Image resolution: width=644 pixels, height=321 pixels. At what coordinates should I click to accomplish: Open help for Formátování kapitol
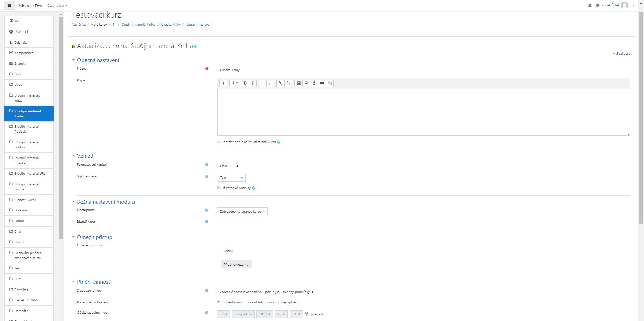point(207,165)
